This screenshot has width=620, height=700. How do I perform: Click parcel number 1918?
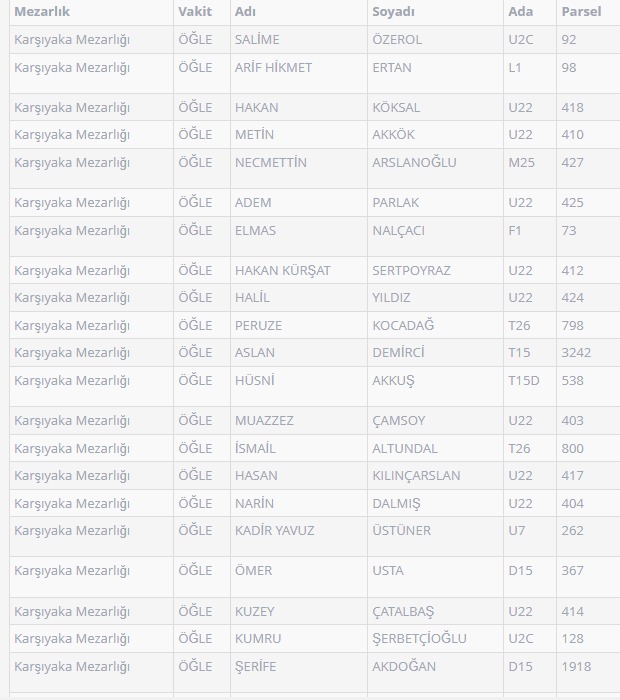[576, 667]
